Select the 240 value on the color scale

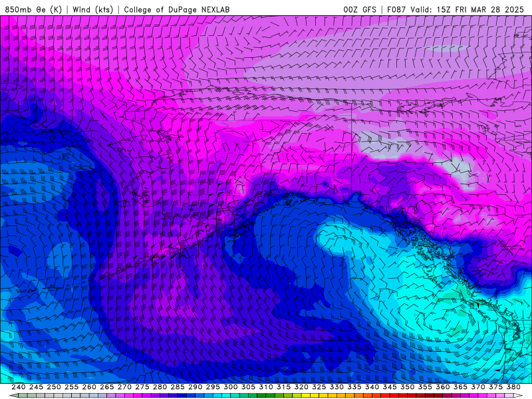pos(19,387)
